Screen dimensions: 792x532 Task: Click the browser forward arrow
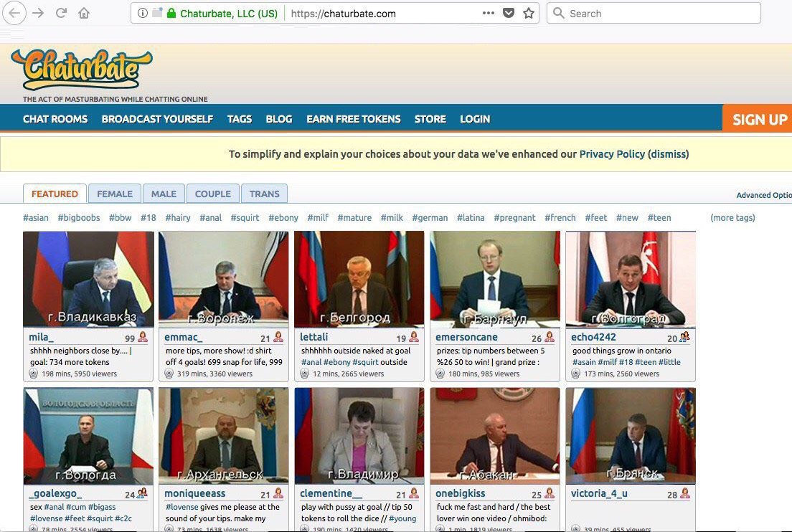coord(38,13)
